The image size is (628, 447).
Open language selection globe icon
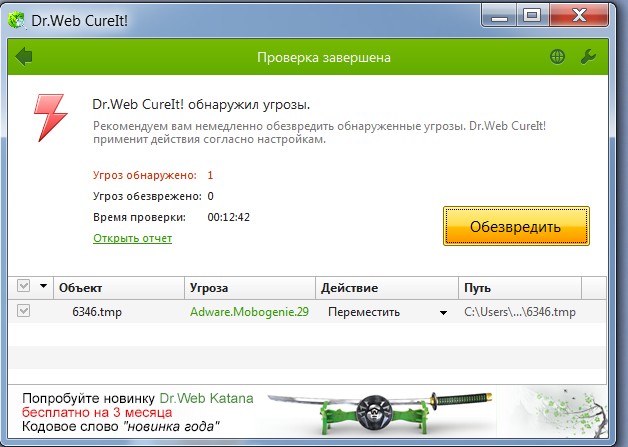[x=557, y=56]
